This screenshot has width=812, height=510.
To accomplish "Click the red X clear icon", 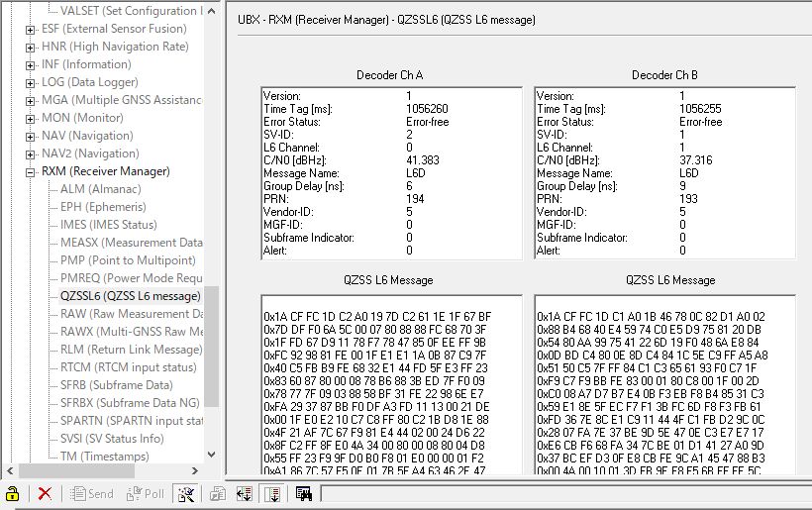I will point(45,493).
